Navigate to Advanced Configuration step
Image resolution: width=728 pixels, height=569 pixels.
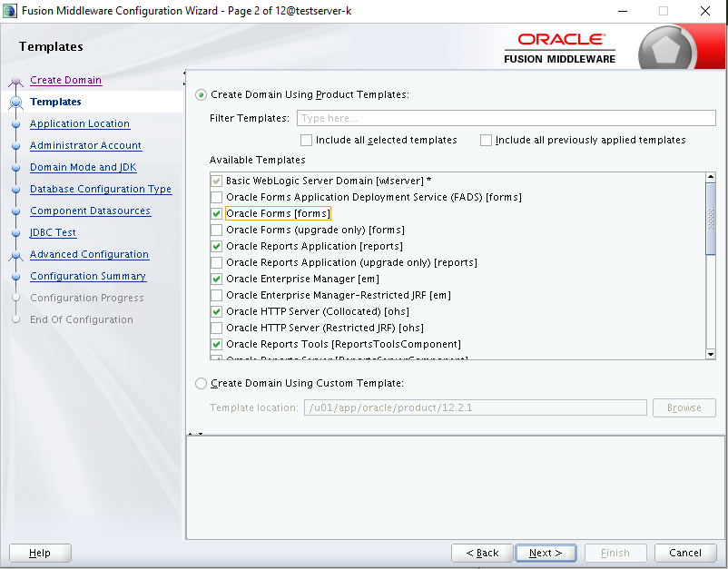click(90, 255)
